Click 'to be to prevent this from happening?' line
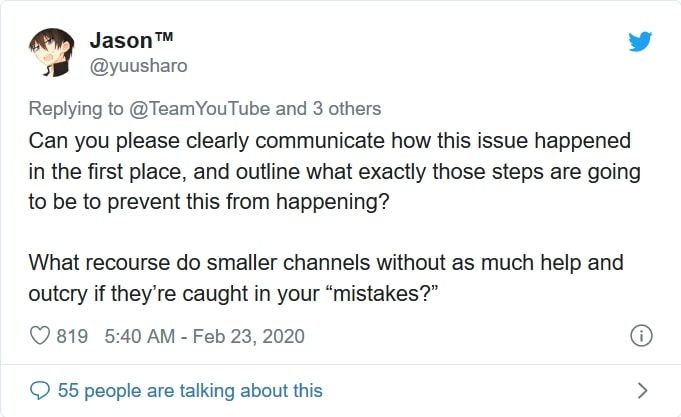 209,202
